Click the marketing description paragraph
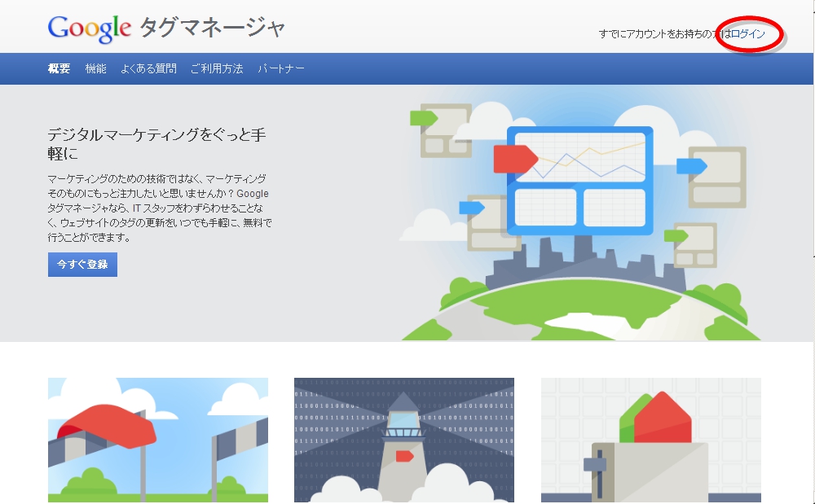Viewport: 815px width, 504px height. 160,208
